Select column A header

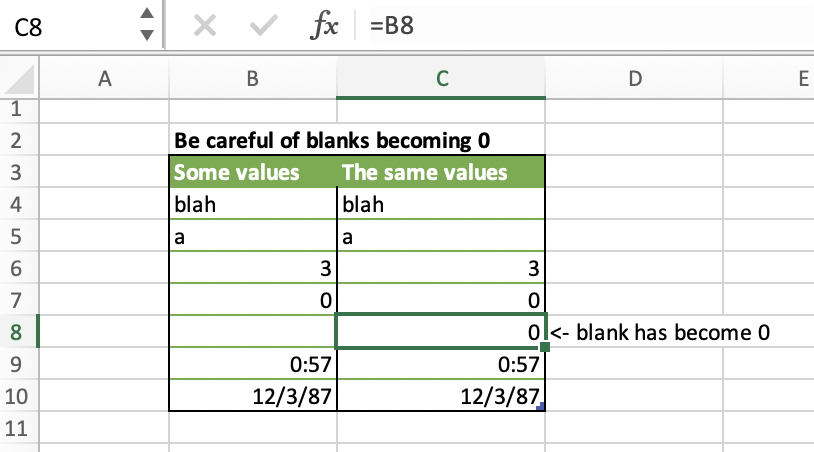click(x=104, y=81)
